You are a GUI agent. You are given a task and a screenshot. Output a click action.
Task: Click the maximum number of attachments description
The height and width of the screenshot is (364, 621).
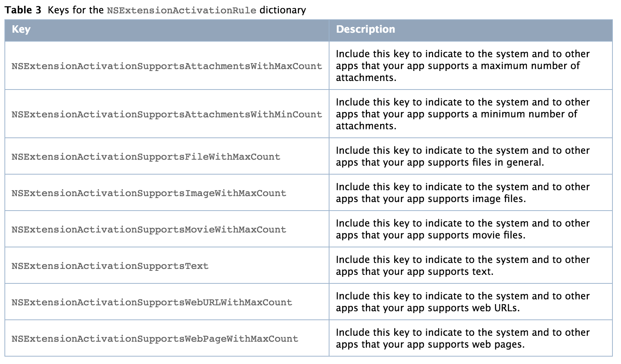click(463, 66)
